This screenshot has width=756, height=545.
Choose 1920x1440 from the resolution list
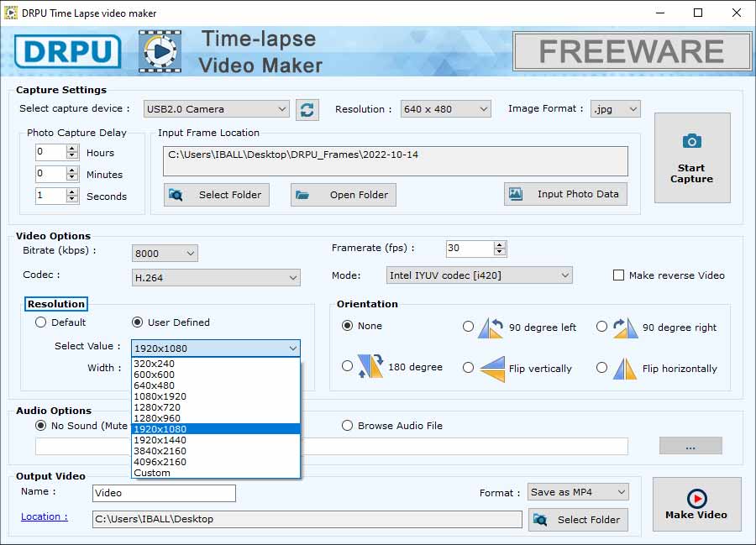(216, 440)
